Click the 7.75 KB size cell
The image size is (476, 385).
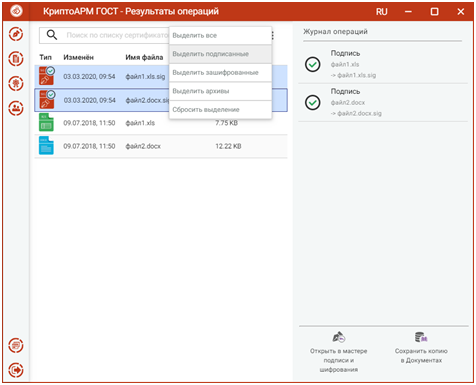[226, 123]
